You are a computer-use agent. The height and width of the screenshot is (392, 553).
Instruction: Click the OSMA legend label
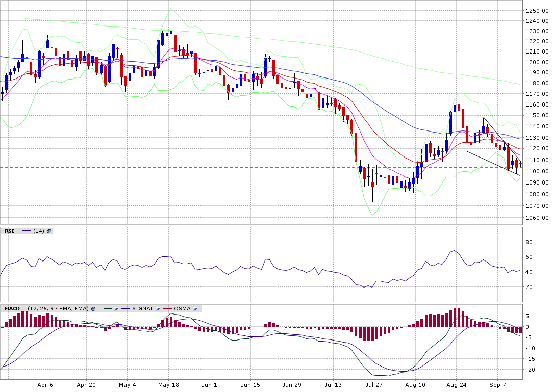point(182,309)
